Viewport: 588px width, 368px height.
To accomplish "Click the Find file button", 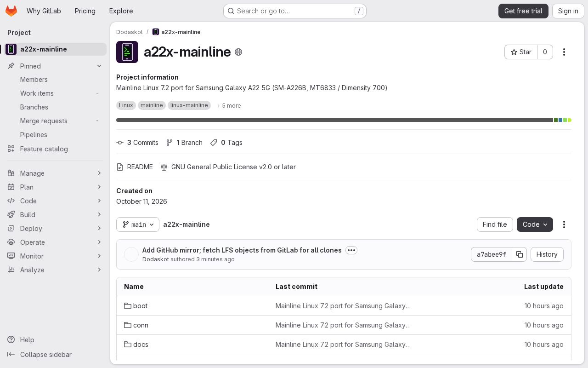I will [x=495, y=224].
